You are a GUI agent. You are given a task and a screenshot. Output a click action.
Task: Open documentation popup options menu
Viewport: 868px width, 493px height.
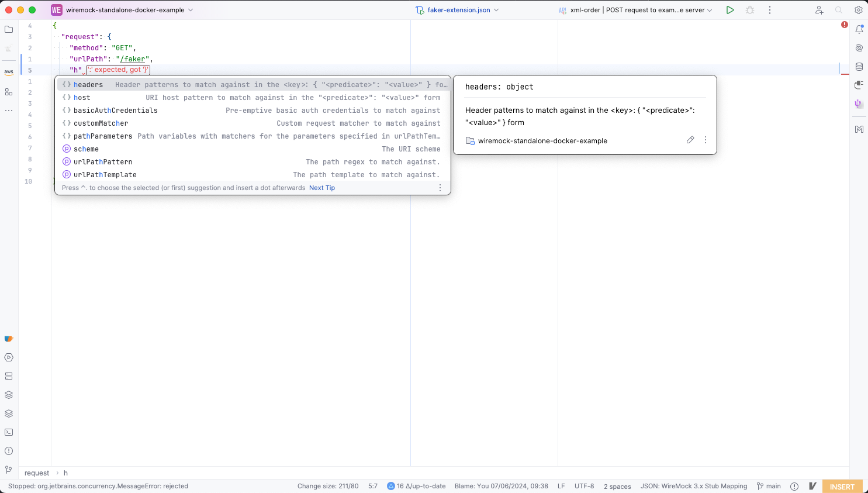pos(706,140)
